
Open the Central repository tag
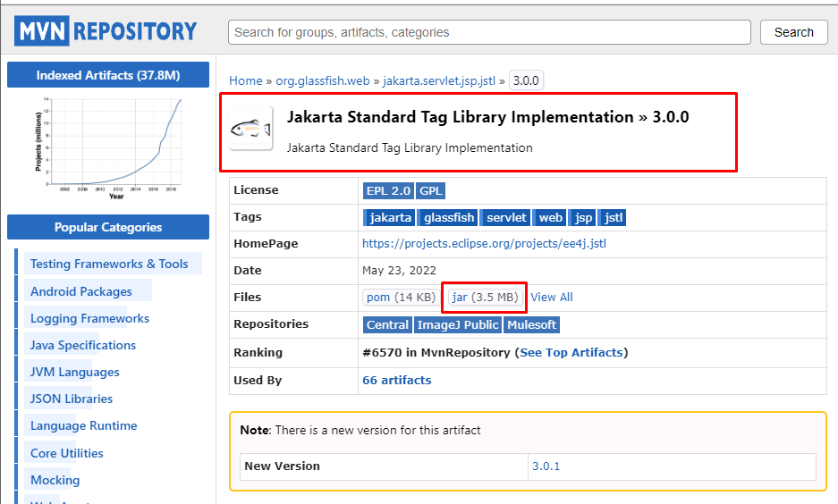(387, 324)
